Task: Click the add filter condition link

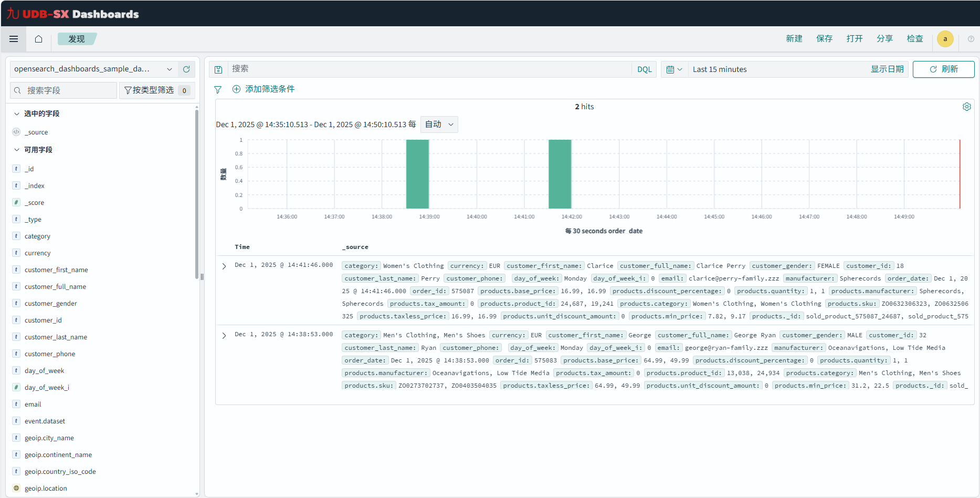Action: [264, 89]
